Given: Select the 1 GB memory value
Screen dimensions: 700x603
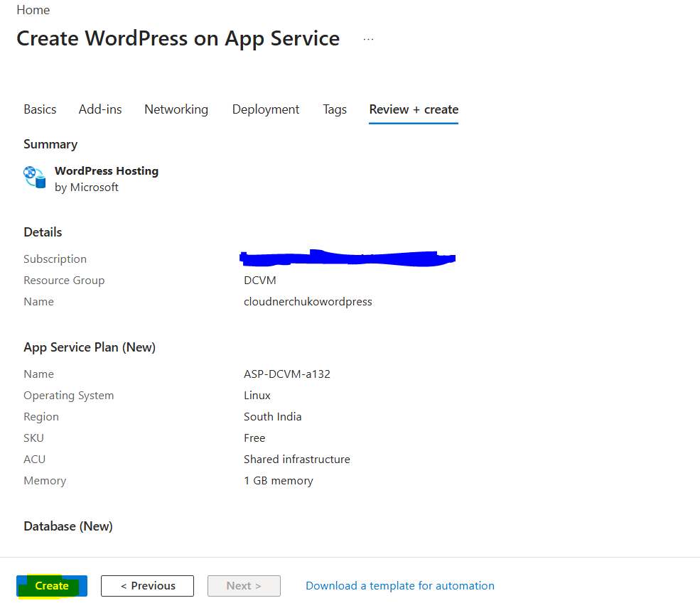Looking at the screenshot, I should pyautogui.click(x=278, y=481).
